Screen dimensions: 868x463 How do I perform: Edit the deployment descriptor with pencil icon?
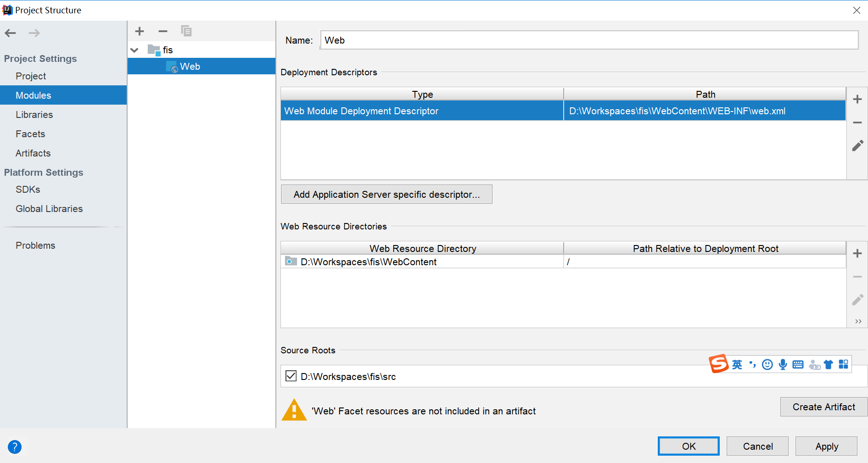pyautogui.click(x=857, y=146)
